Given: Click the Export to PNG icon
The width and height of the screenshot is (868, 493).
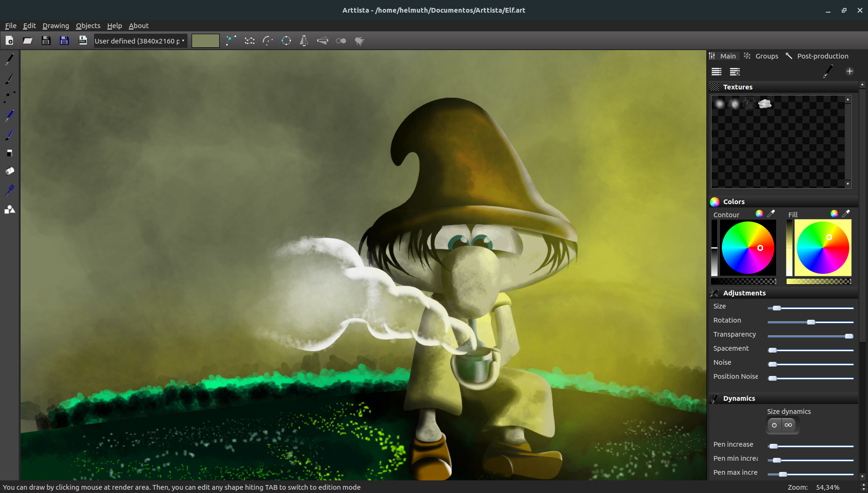Looking at the screenshot, I should (x=83, y=40).
